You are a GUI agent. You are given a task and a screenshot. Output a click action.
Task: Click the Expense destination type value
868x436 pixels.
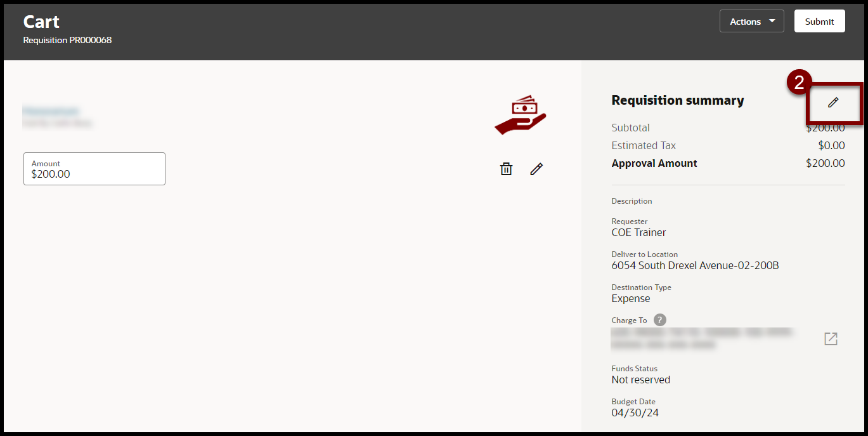tap(630, 298)
